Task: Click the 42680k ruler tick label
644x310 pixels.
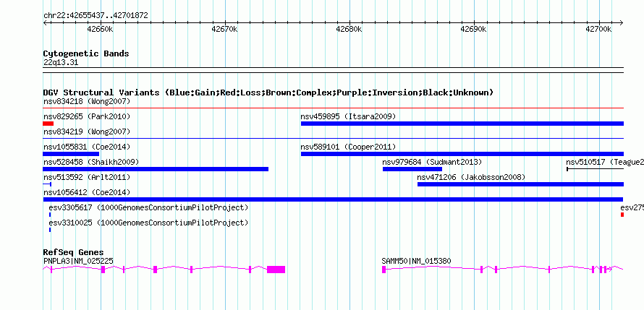Action: 349,29
